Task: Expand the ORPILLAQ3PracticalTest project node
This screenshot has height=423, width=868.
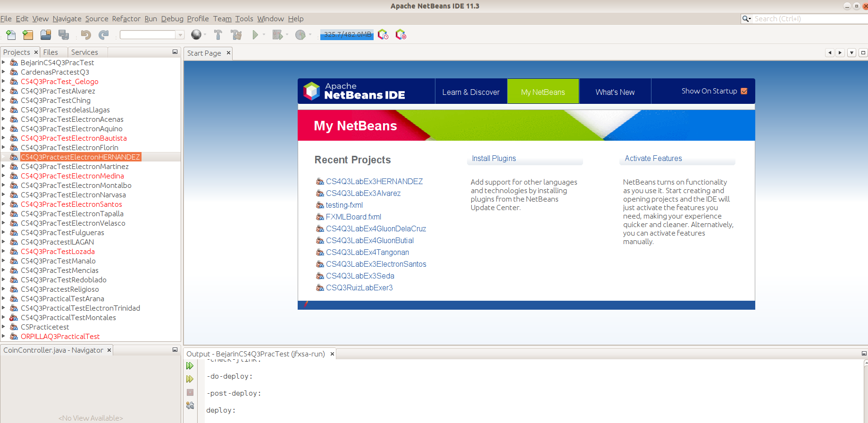Action: coord(3,336)
